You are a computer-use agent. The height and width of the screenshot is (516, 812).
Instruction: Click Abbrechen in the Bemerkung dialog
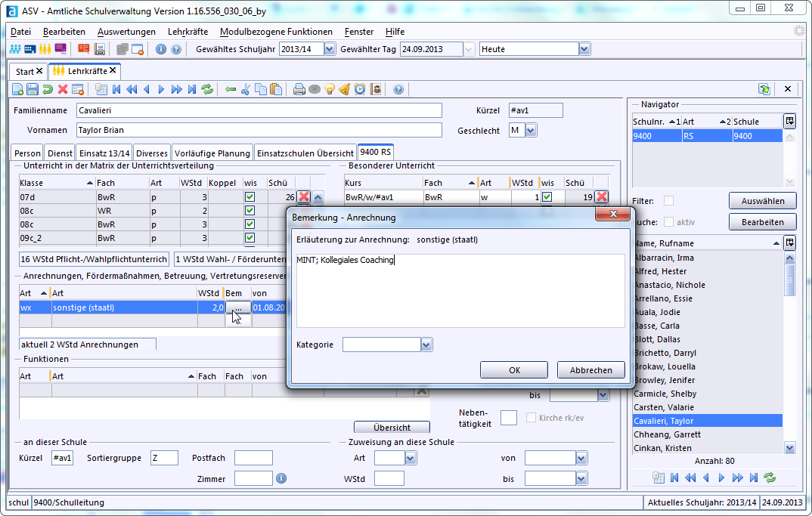591,370
